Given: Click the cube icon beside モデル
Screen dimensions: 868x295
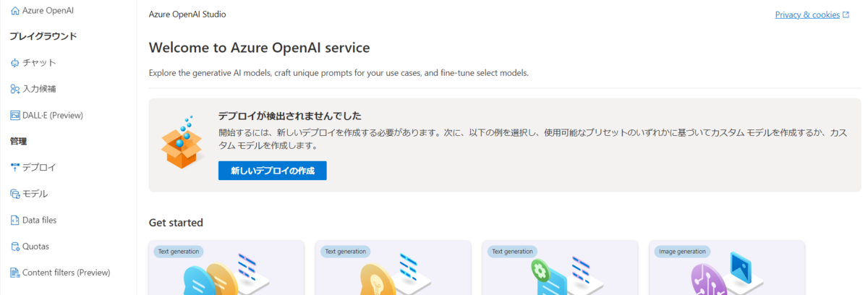Looking at the screenshot, I should [15, 194].
